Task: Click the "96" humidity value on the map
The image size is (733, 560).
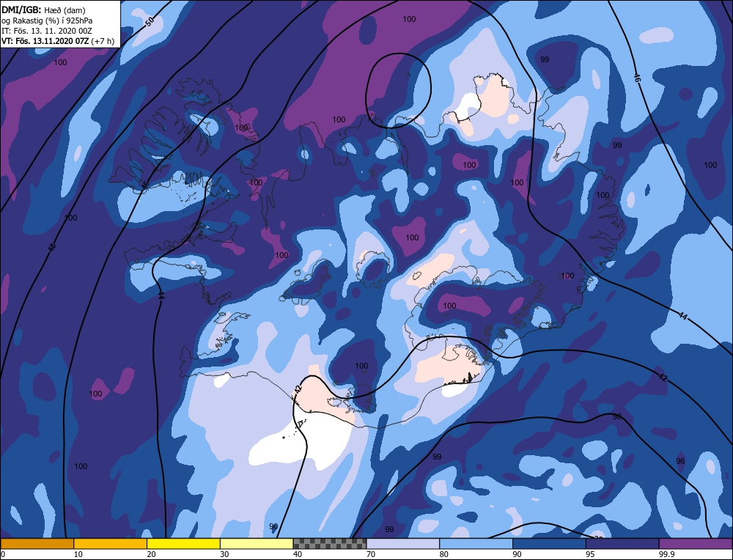Action: point(680,461)
